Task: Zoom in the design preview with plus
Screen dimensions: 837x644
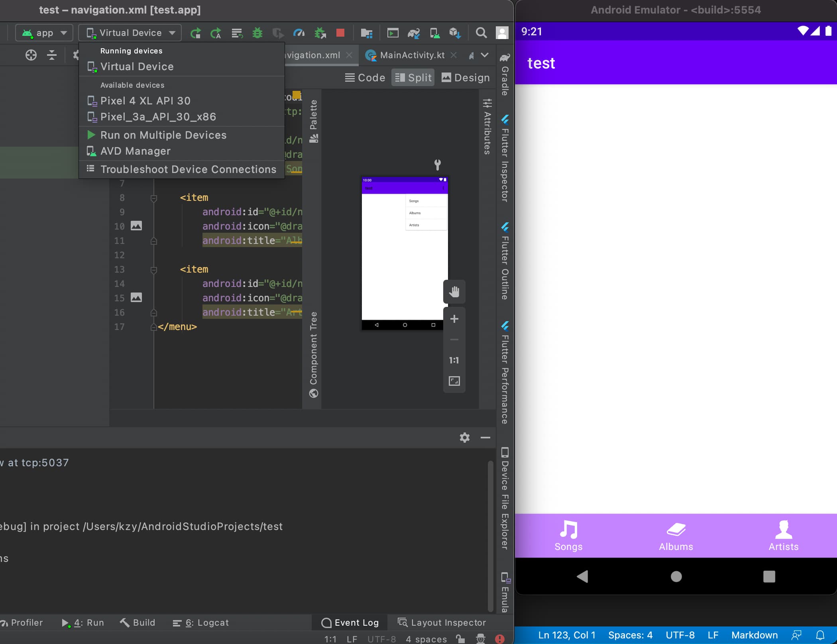Action: 454,319
